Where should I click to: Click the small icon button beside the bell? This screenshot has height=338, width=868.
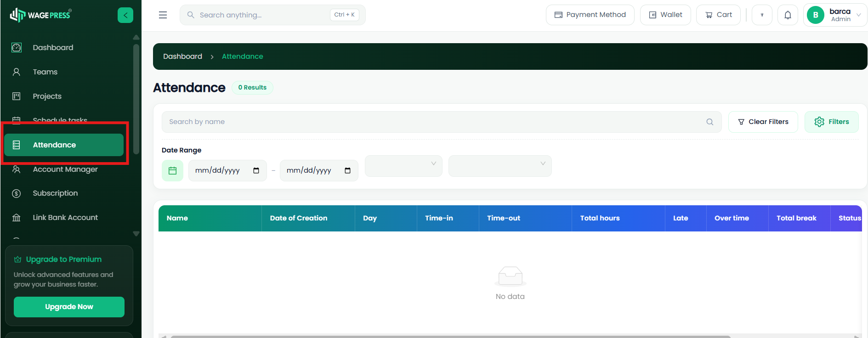762,15
